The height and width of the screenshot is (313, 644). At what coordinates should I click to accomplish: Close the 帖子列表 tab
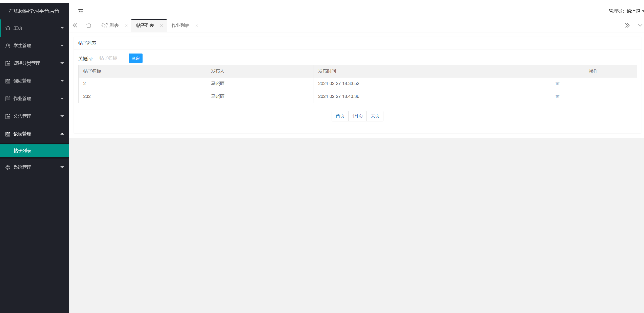click(161, 25)
